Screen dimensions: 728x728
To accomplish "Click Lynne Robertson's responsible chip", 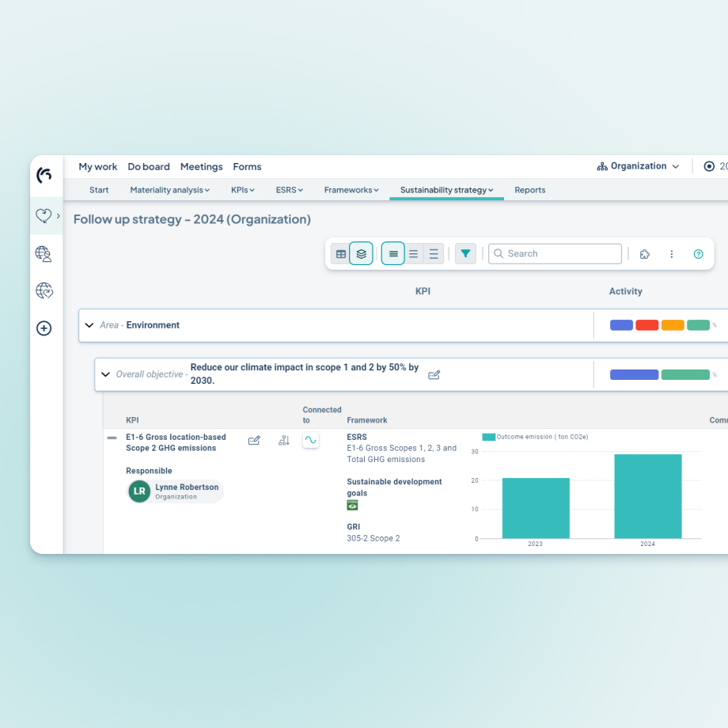I will tap(173, 491).
